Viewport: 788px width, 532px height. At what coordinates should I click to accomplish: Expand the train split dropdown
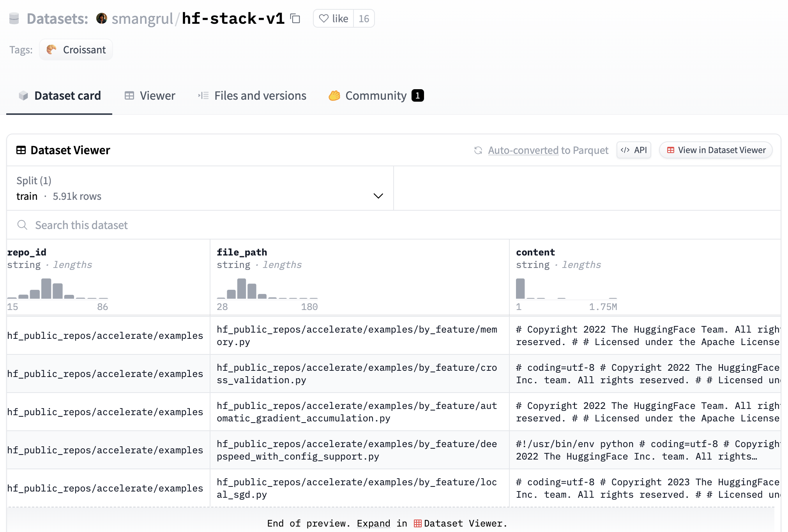378,196
